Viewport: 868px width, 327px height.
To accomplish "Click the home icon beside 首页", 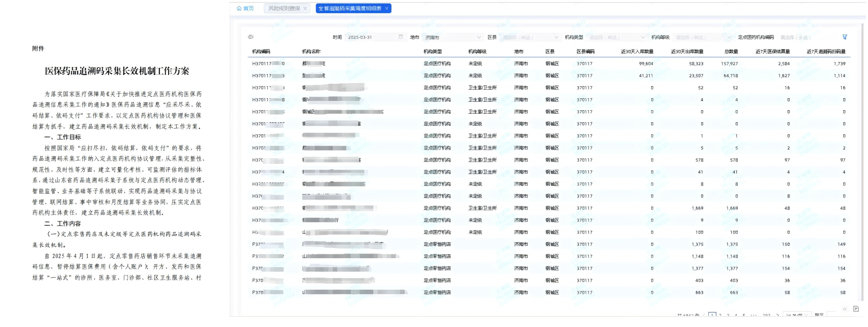I will [239, 9].
